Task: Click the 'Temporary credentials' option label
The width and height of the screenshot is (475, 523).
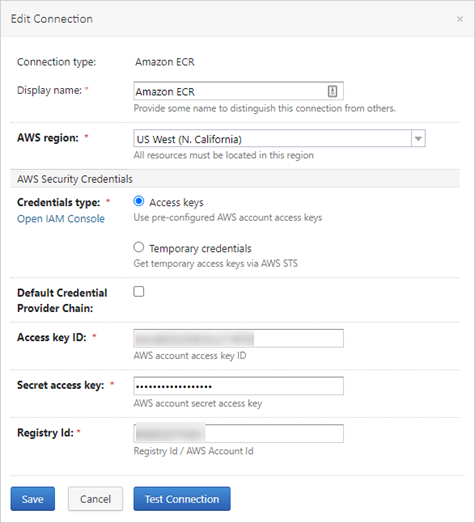Action: (x=200, y=248)
